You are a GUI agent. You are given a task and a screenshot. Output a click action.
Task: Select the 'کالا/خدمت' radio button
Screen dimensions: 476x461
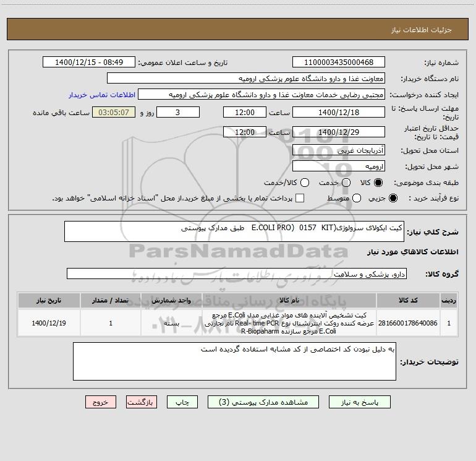click(305, 183)
